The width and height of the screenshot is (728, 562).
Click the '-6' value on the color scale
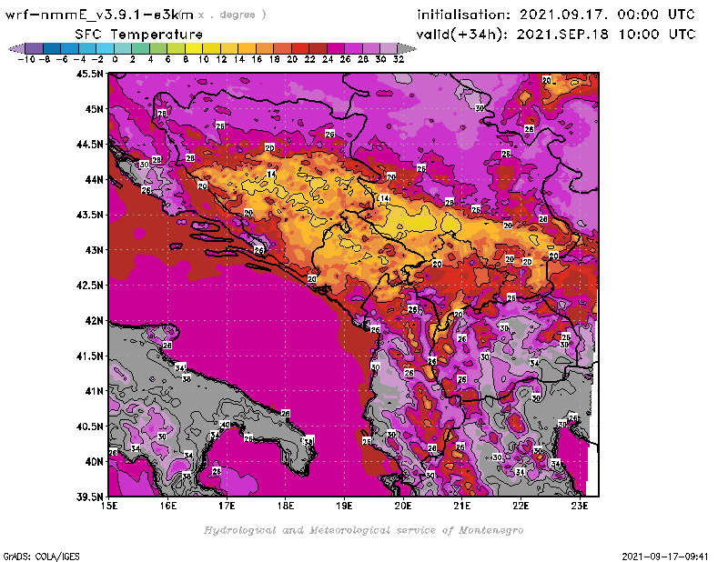pos(62,59)
